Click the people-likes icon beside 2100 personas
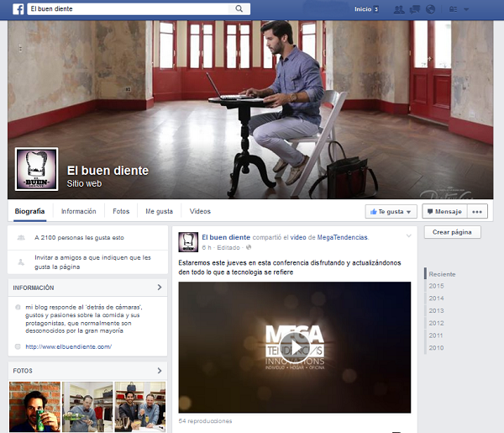This screenshot has width=504, height=433. (21, 238)
